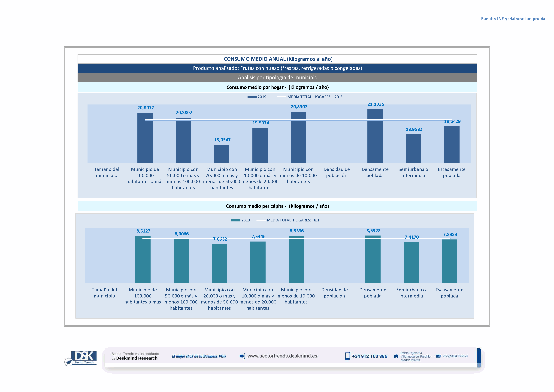The width and height of the screenshot is (554, 392).
Task: Click the dark blue 2019 legend swatch
Action: click(x=252, y=97)
